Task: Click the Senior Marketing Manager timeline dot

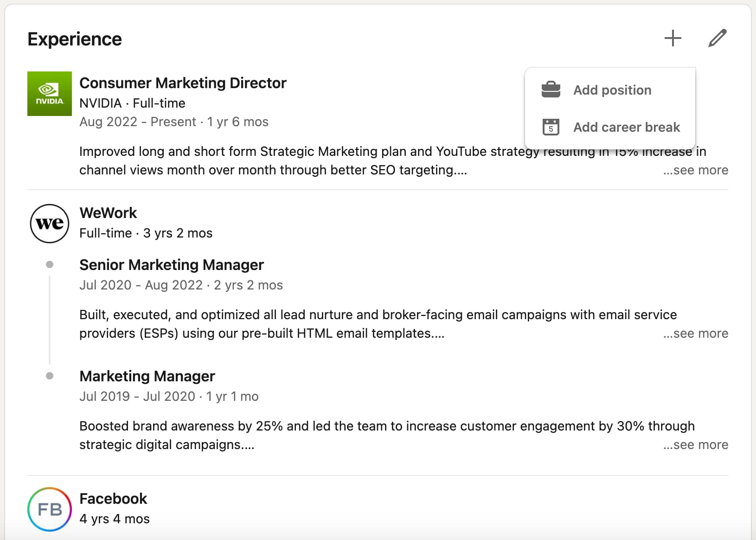Action: (x=50, y=264)
